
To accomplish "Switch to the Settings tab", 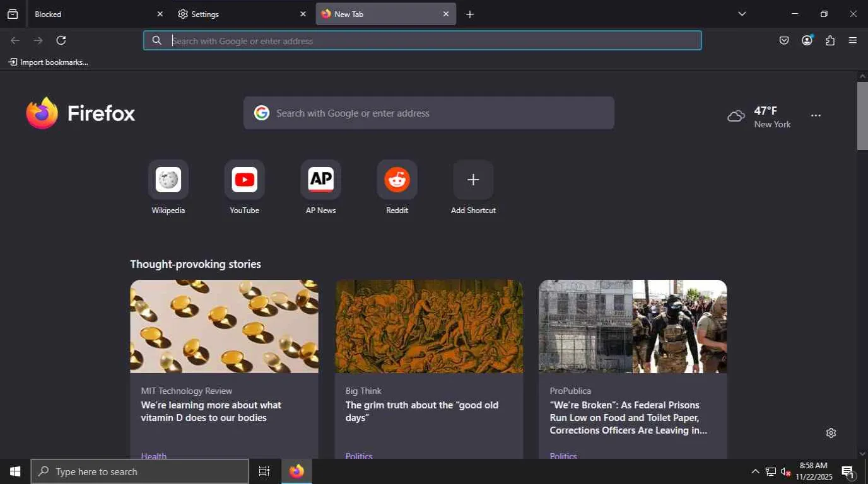I will (242, 14).
